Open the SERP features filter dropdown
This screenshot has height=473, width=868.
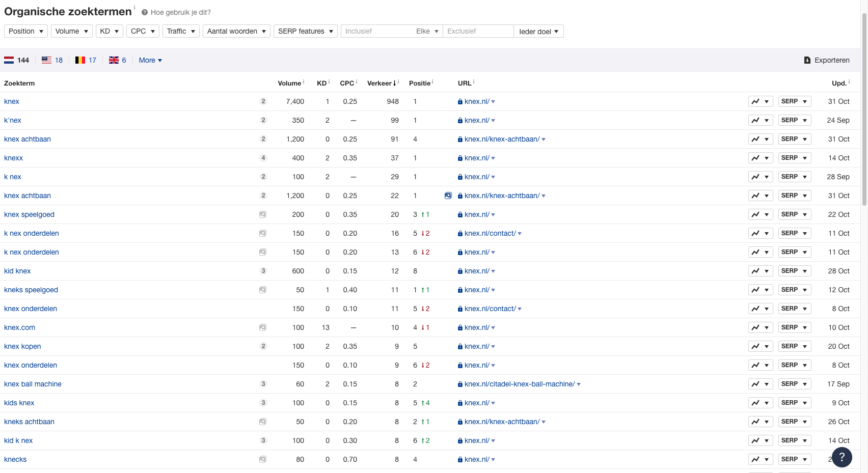click(306, 31)
